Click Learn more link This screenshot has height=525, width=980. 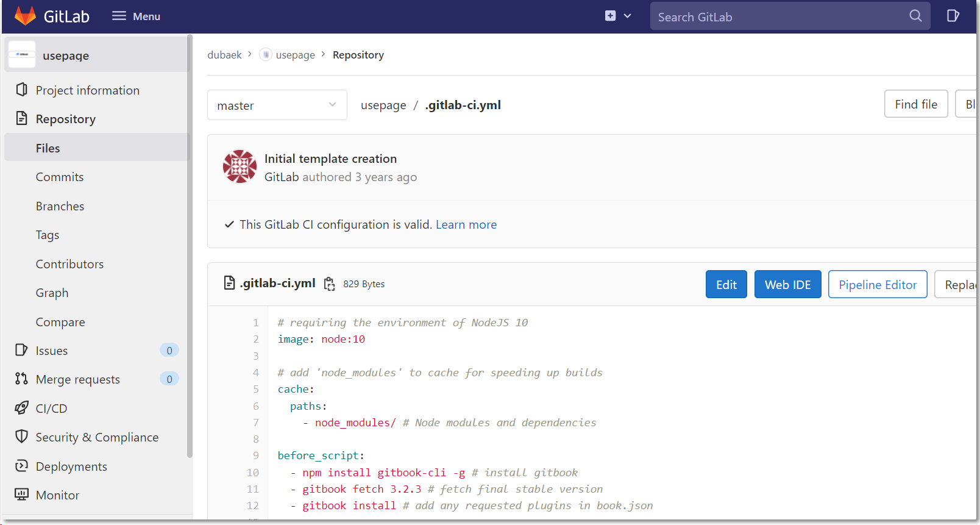(466, 224)
